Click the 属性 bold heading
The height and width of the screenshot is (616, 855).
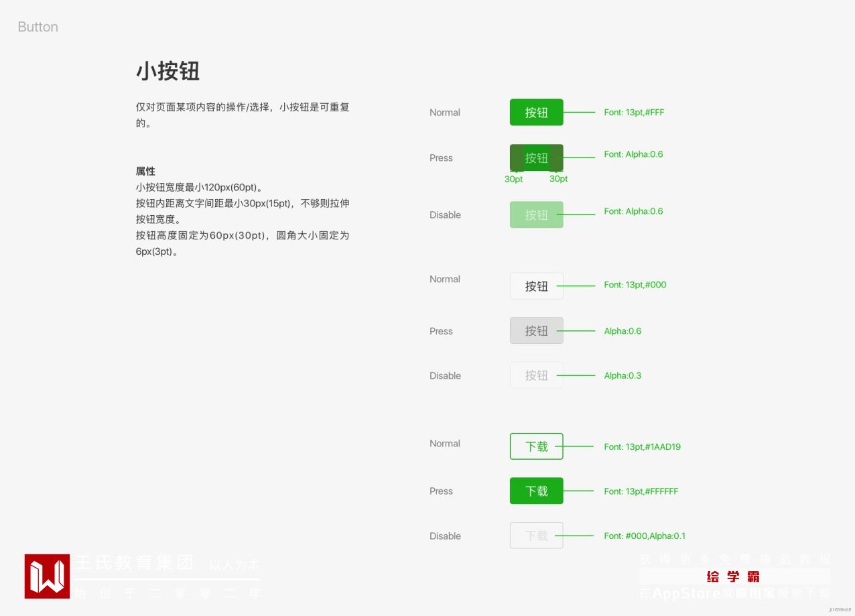145,172
